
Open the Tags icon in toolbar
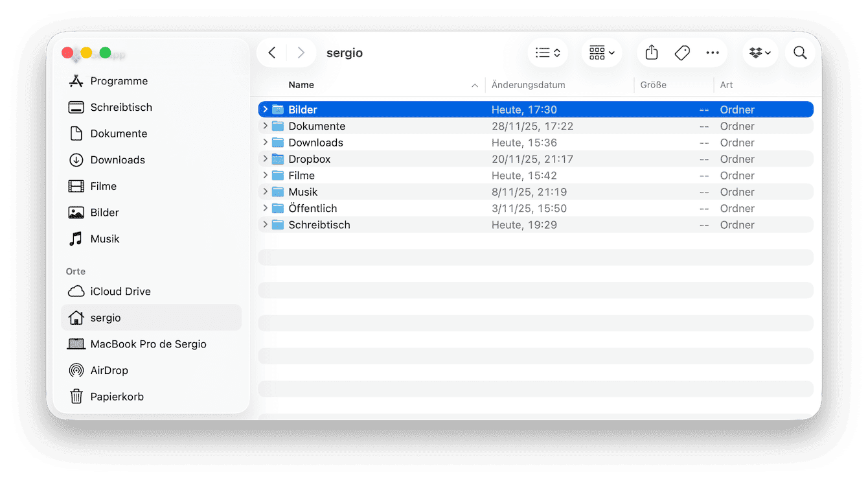pos(682,53)
